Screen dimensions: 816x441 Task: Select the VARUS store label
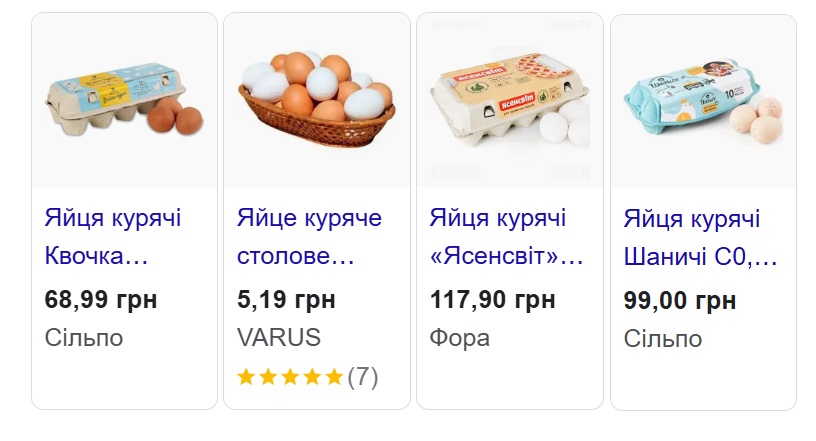coord(279,337)
